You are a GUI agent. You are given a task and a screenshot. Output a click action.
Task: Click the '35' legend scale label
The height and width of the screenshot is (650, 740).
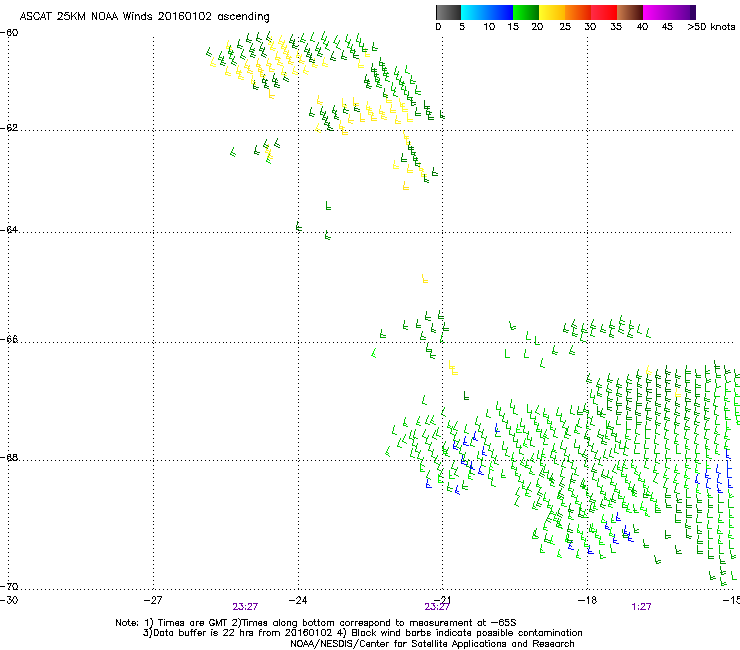pyautogui.click(x=616, y=27)
